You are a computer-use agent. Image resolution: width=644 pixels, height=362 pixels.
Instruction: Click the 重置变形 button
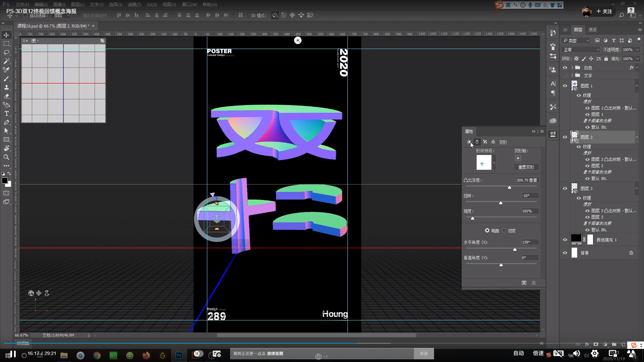coord(526,167)
